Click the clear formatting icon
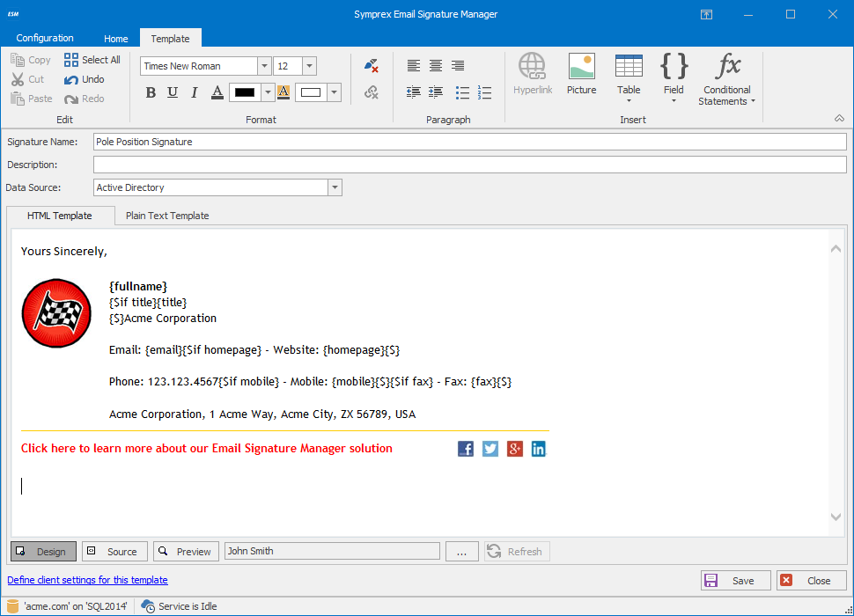Screen dimensions: 854x616 coord(371,66)
